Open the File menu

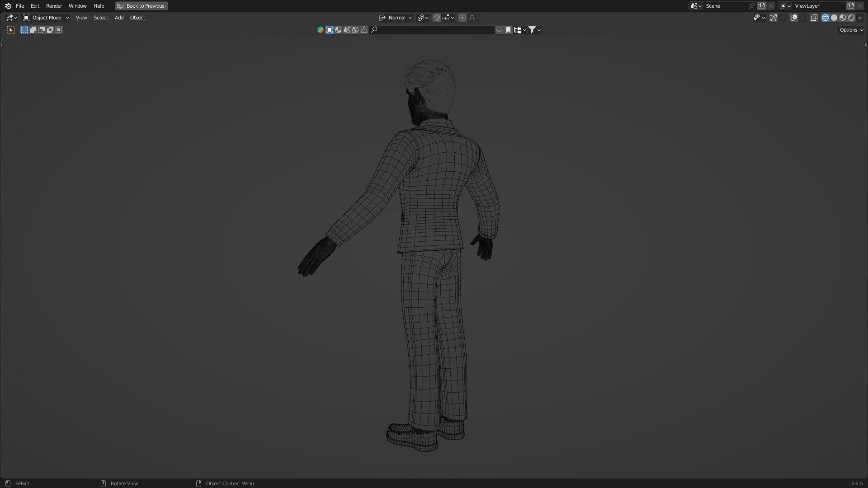coord(20,6)
